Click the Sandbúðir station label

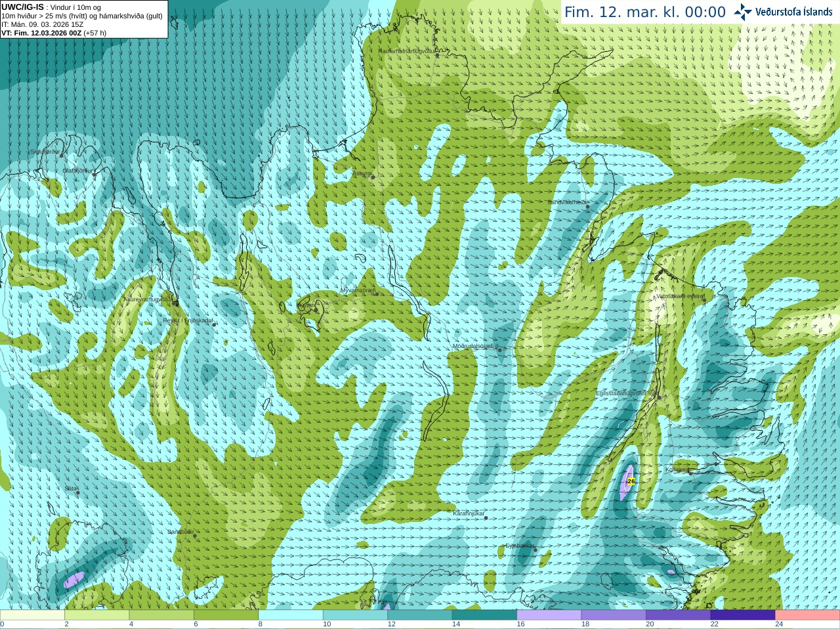coord(180,532)
